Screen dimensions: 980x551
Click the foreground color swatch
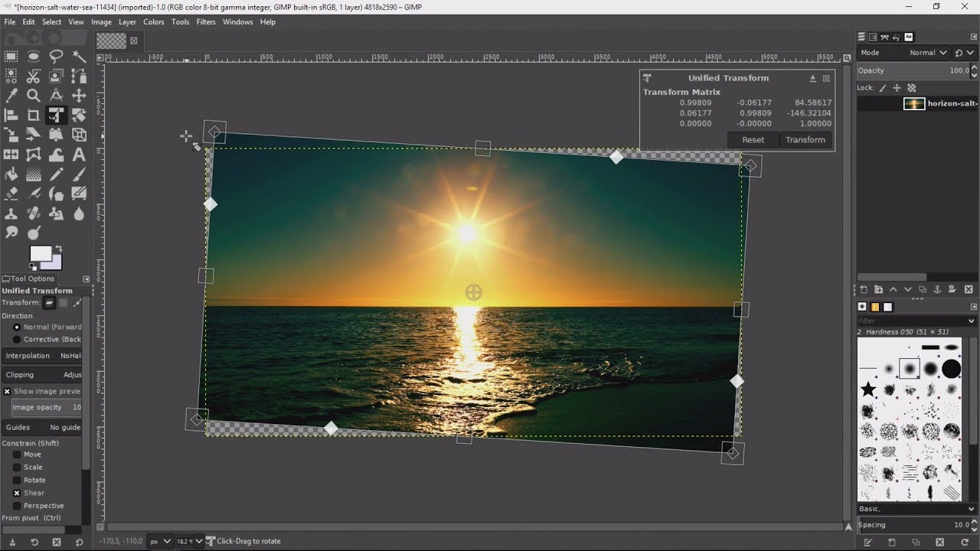point(38,254)
